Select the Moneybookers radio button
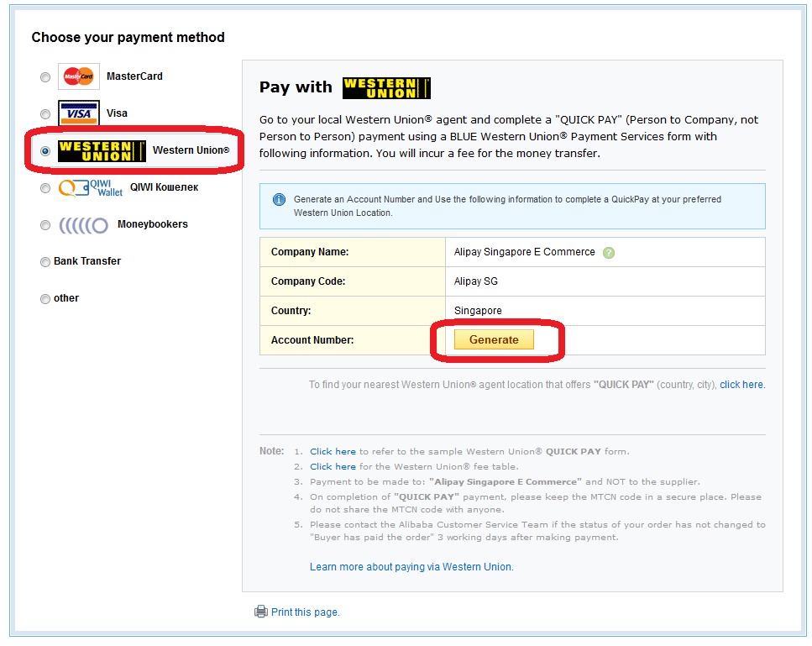Image resolution: width=812 pixels, height=646 pixels. pyautogui.click(x=45, y=225)
